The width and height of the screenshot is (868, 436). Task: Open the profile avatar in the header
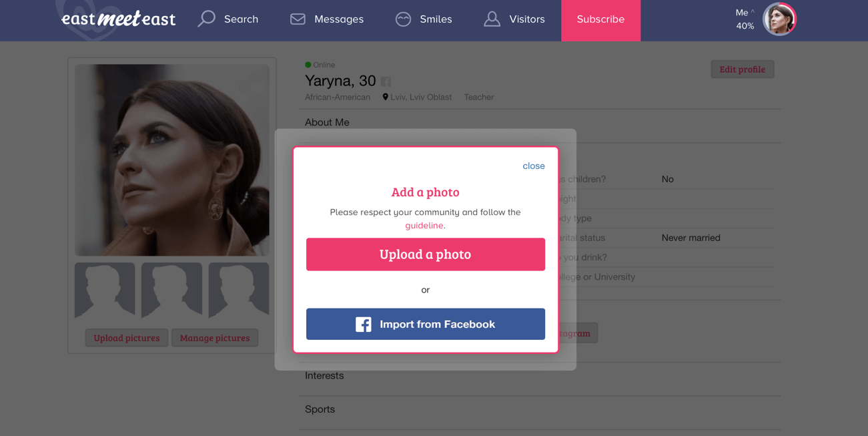[779, 19]
